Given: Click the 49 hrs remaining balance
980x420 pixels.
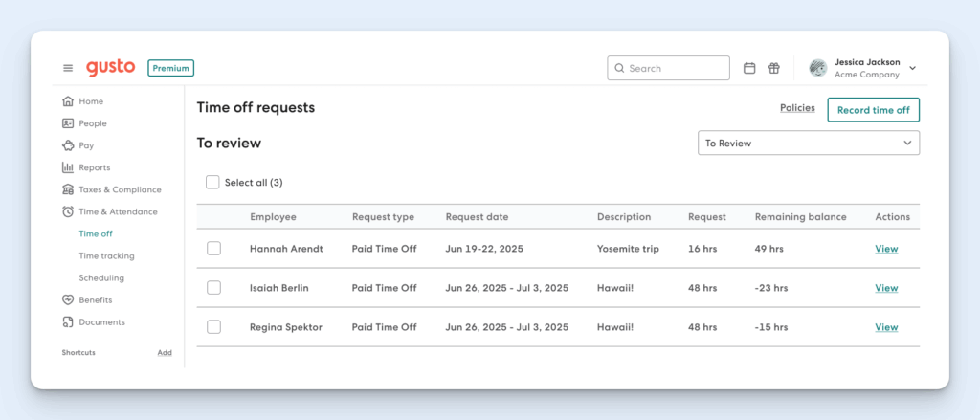Looking at the screenshot, I should pyautogui.click(x=769, y=249).
